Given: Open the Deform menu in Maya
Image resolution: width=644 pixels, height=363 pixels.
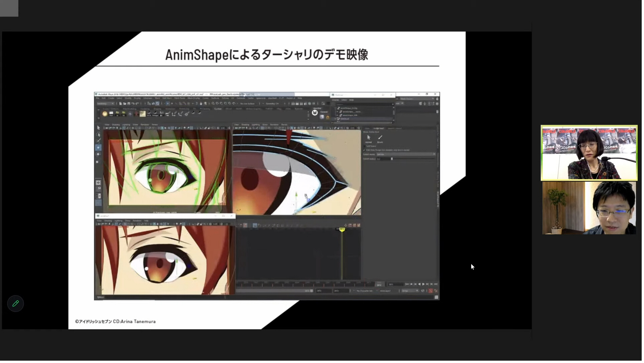Looking at the screenshot, I should pos(225,98).
